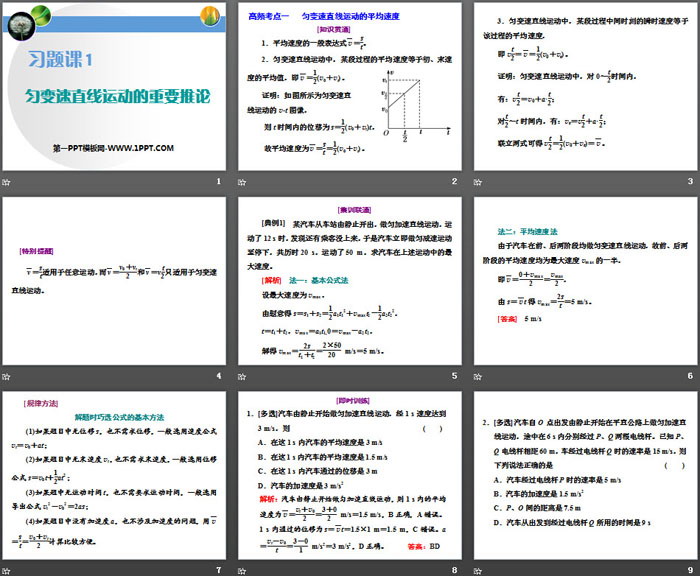Image resolution: width=700 pixels, height=576 pixels.
Task: Click the animation star icon under slide 8
Action: (242, 571)
